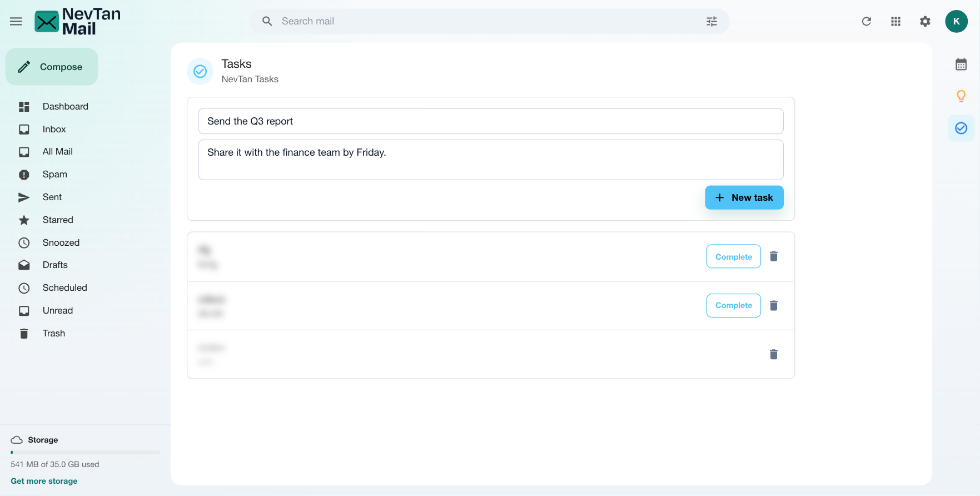Open the search filter options
980x496 pixels.
point(712,21)
